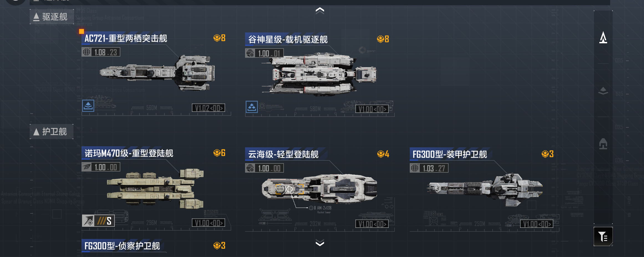The image size is (644, 257).
Task: Click the 005 mark on scroll ruler
Action: pos(619,61)
